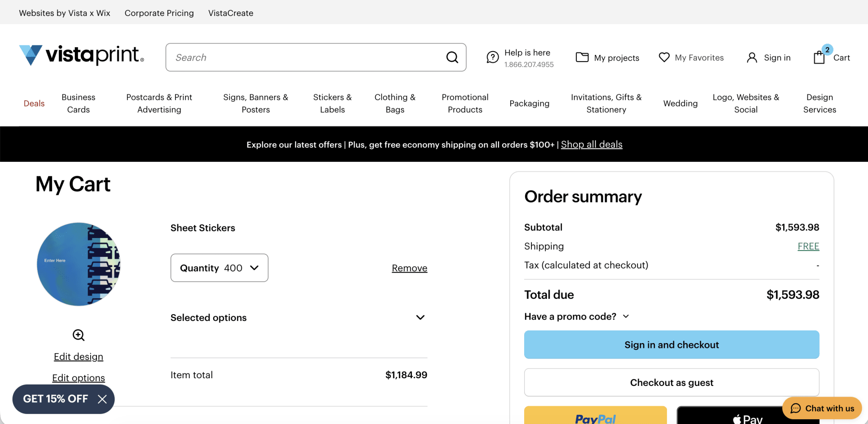Open the Packaging menu
Screen dimensions: 868x424
click(x=529, y=103)
